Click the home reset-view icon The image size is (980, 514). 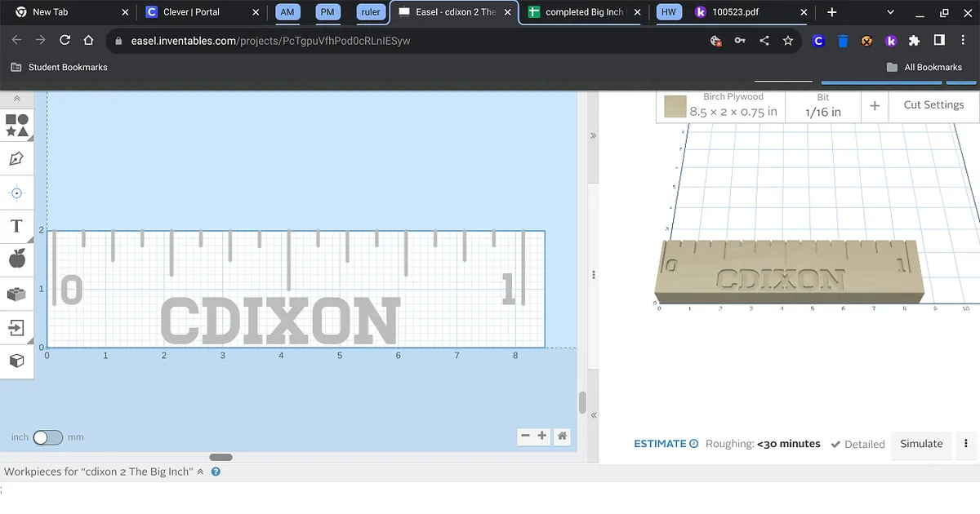[x=562, y=436]
